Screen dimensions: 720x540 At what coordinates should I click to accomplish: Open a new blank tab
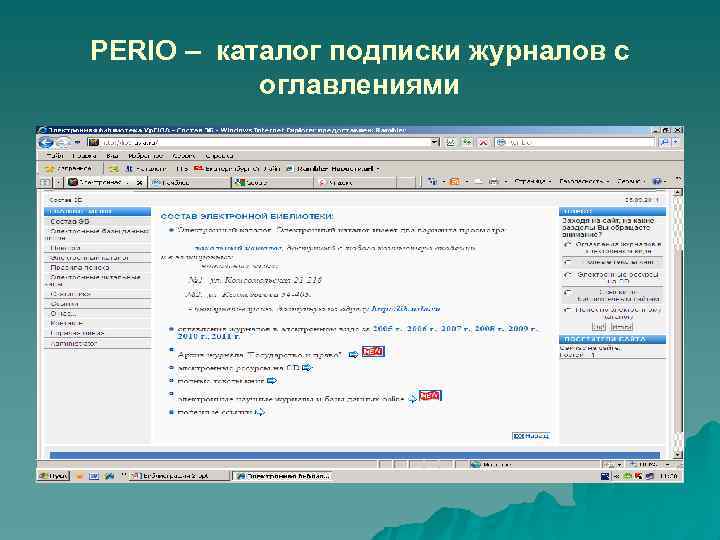pyautogui.click(x=405, y=182)
